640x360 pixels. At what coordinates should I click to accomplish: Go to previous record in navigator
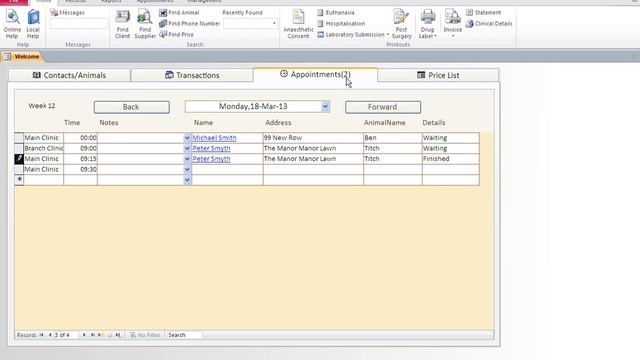[x=50, y=335]
